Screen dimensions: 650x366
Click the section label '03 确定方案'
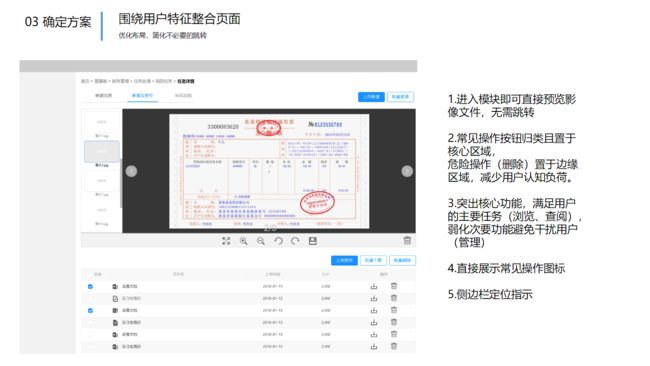pos(58,22)
